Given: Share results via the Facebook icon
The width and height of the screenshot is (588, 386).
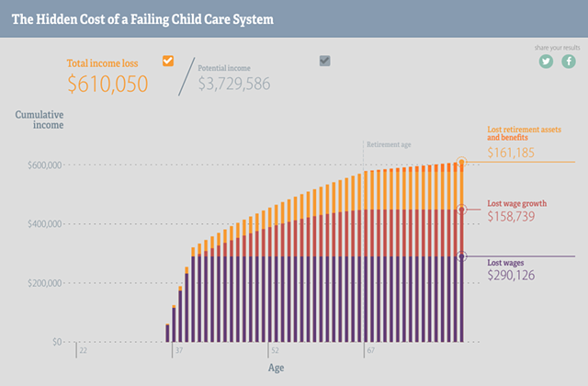Looking at the screenshot, I should [x=569, y=62].
